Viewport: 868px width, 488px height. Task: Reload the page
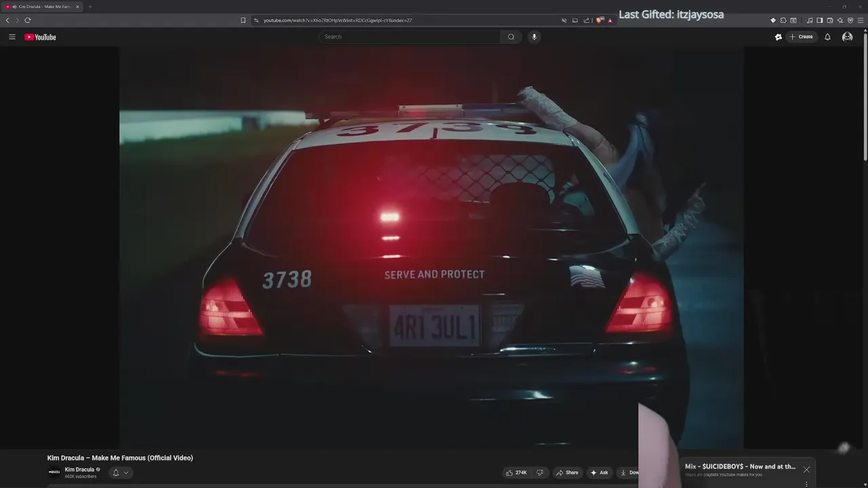coord(28,20)
